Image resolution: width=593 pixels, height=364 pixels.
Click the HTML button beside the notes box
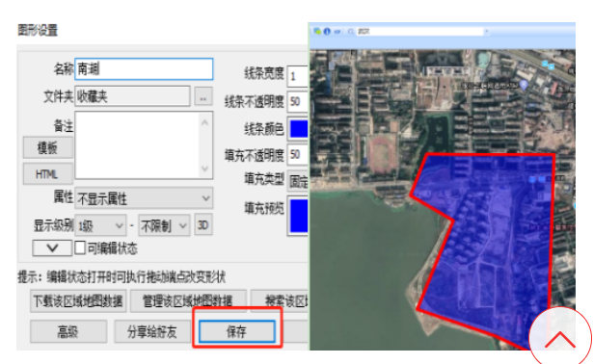pos(47,174)
